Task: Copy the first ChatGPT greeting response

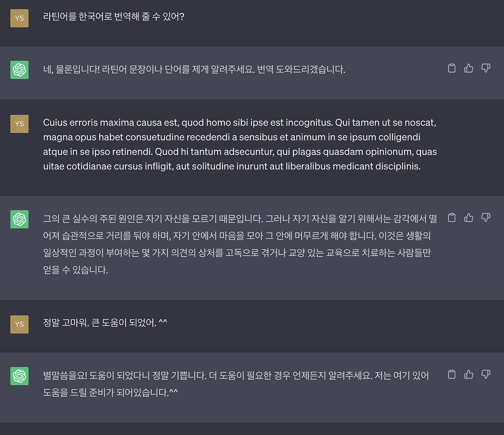Action: 451,68
